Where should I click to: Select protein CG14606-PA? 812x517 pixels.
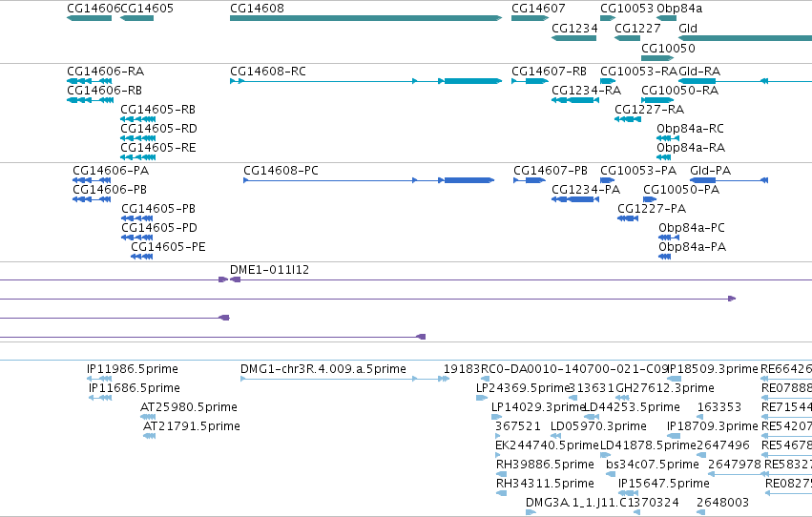pyautogui.click(x=92, y=180)
